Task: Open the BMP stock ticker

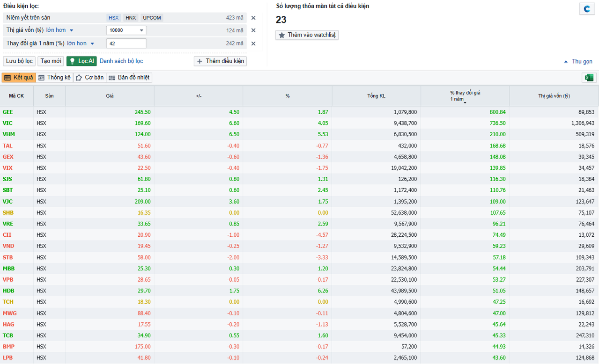Action: (x=8, y=347)
